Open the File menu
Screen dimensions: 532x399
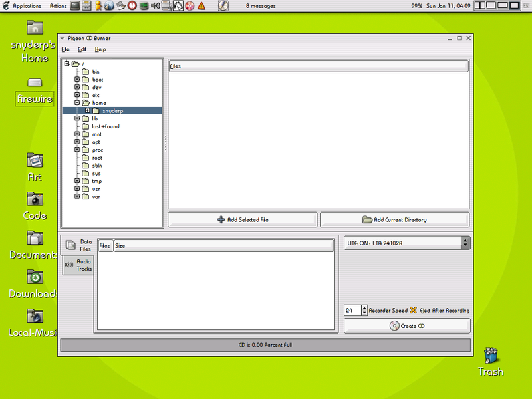tap(65, 49)
